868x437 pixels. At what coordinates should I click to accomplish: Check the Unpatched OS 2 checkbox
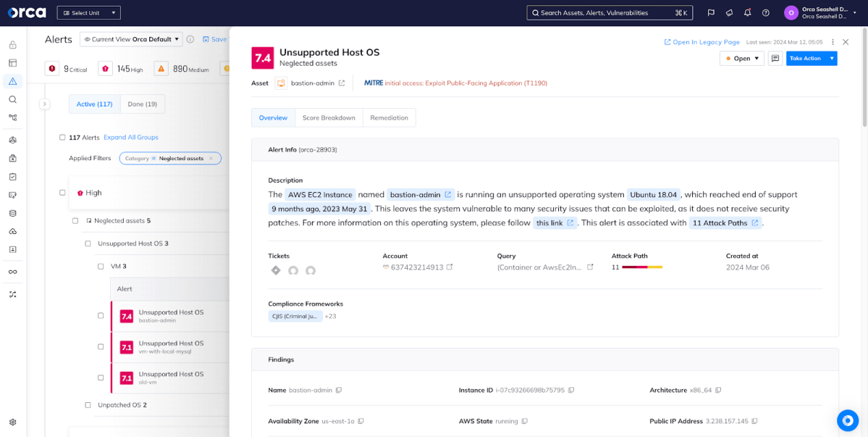pyautogui.click(x=88, y=405)
